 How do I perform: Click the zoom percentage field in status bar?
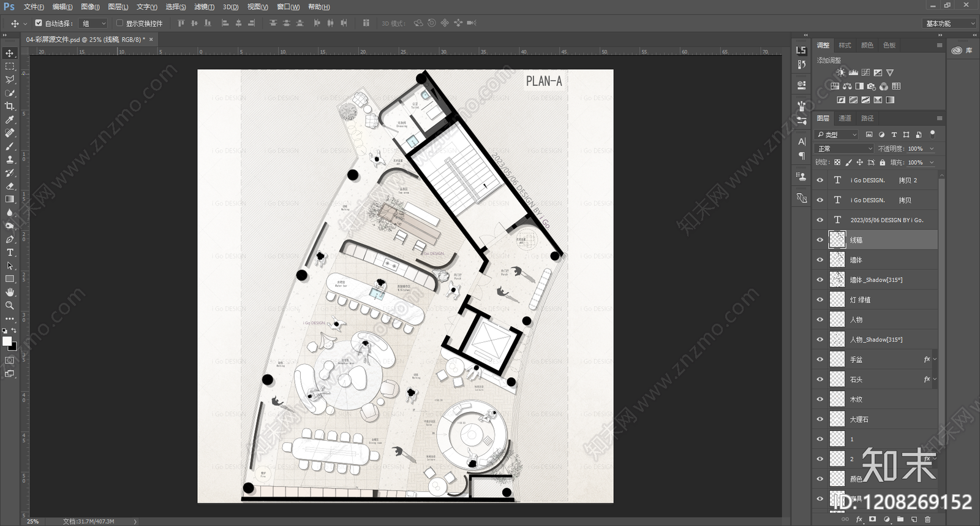33,521
